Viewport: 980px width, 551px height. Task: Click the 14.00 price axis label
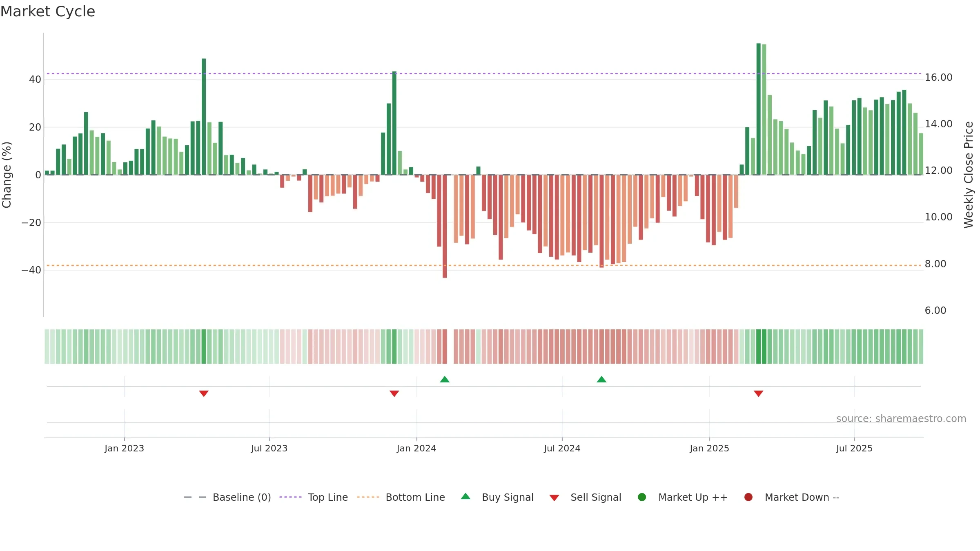(x=938, y=124)
